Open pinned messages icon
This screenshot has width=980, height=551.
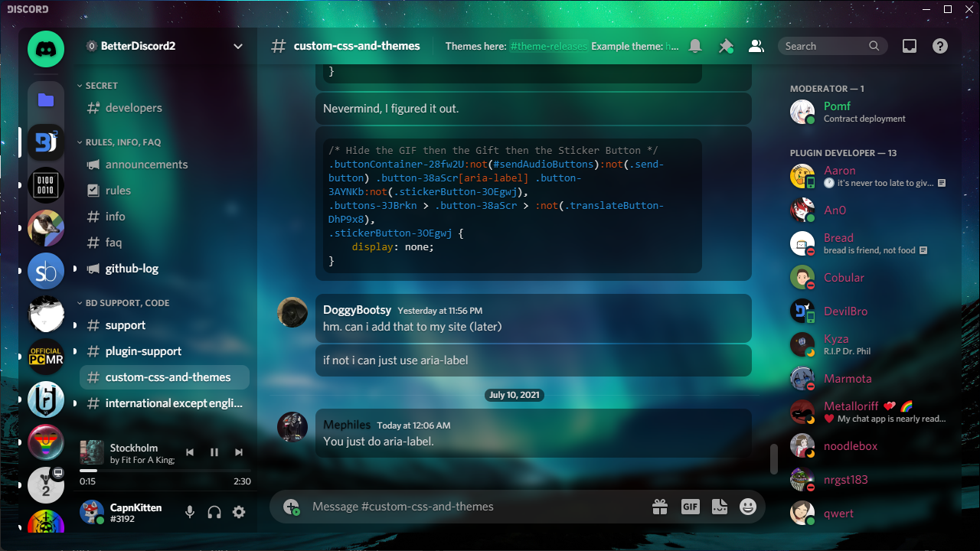tap(725, 47)
